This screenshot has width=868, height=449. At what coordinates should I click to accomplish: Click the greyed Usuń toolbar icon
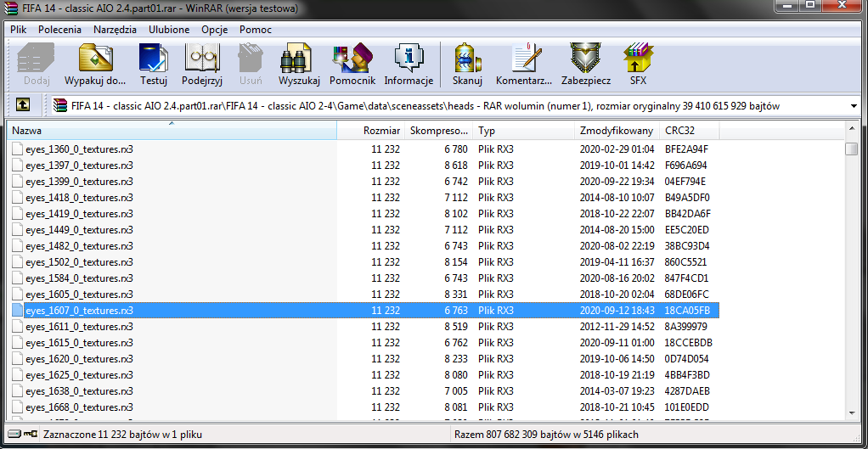(x=251, y=58)
